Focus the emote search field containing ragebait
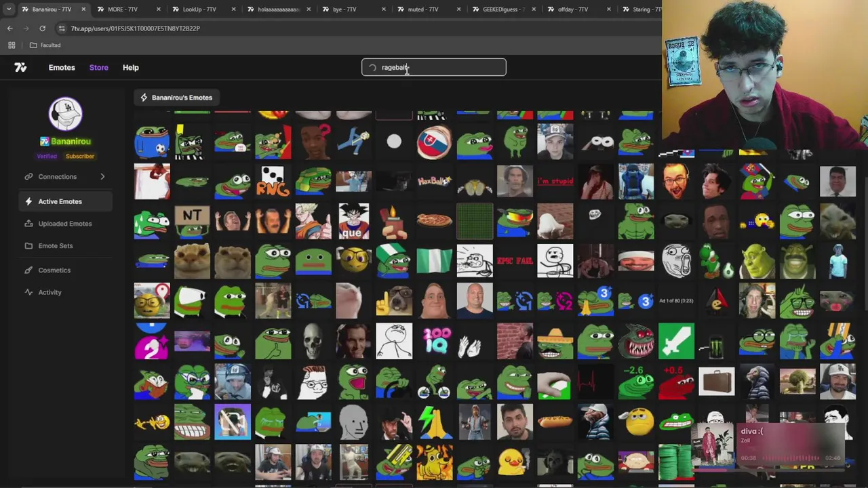The height and width of the screenshot is (488, 868). (x=434, y=67)
